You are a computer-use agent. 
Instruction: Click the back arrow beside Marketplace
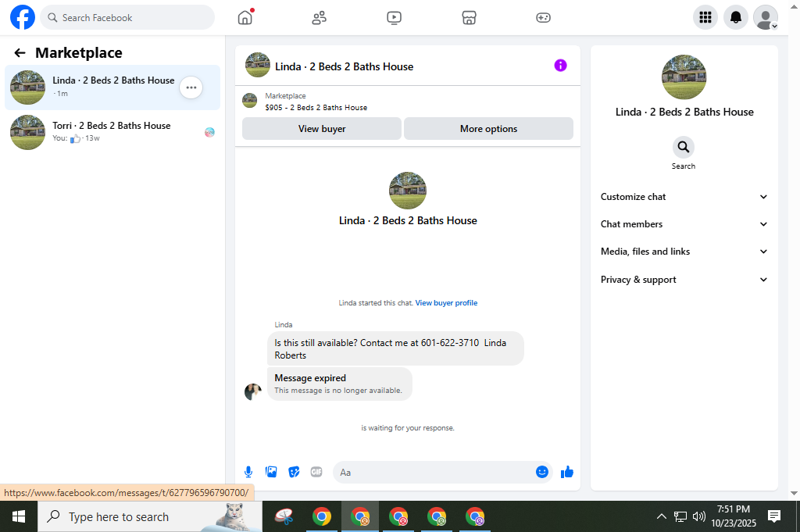20,52
